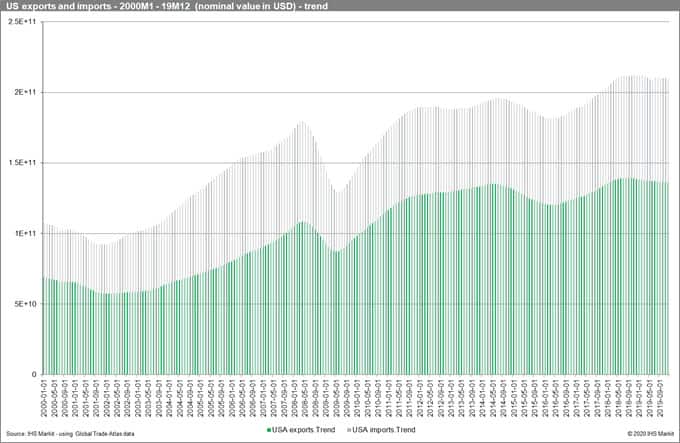Click the first x-axis date label 2000-01-01
Screen dimensions: 680x443
click(43, 397)
